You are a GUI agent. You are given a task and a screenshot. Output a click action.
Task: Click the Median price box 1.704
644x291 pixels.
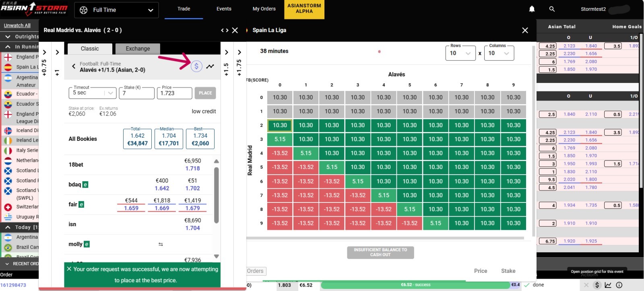click(x=169, y=139)
